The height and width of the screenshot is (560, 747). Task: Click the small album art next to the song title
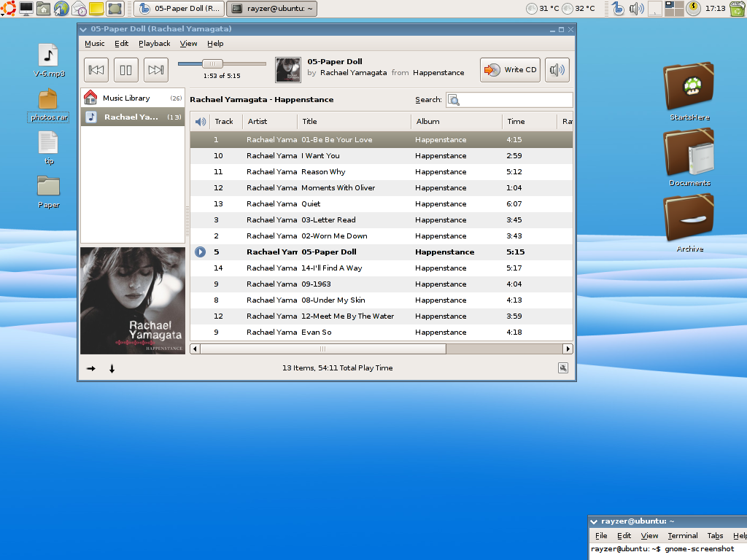(x=288, y=70)
